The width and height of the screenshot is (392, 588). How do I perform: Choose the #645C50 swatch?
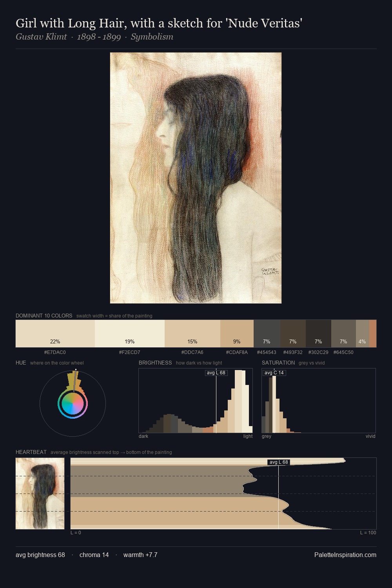[343, 334]
